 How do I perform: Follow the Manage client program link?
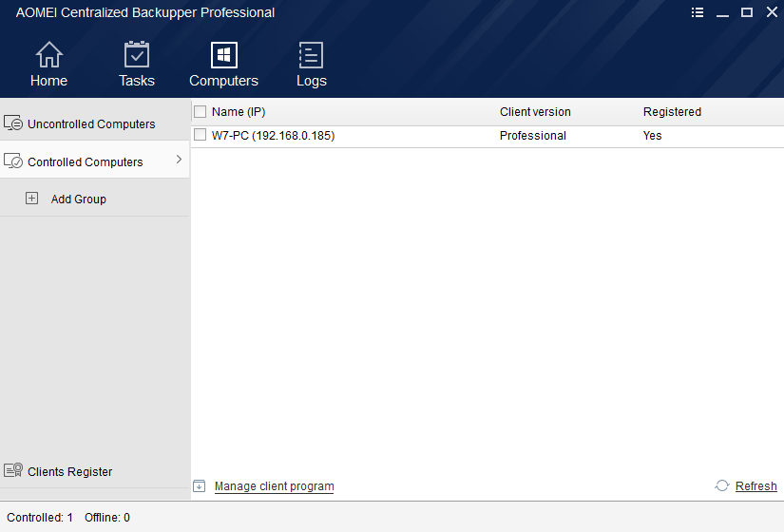[x=274, y=486]
